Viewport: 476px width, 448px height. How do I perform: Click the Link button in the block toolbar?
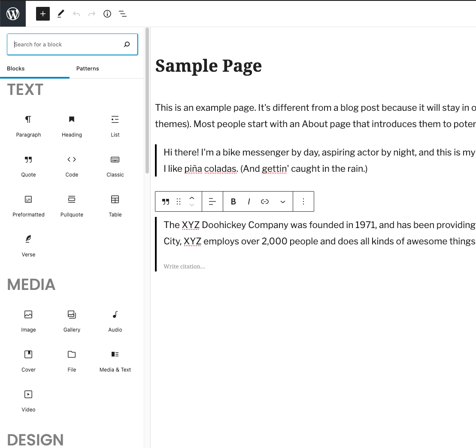click(265, 201)
